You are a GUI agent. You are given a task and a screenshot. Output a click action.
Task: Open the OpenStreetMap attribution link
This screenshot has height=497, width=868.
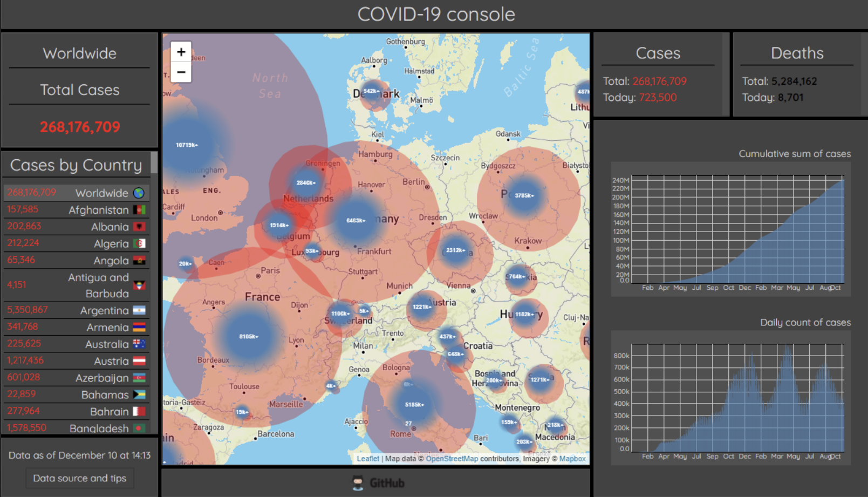[x=451, y=459]
